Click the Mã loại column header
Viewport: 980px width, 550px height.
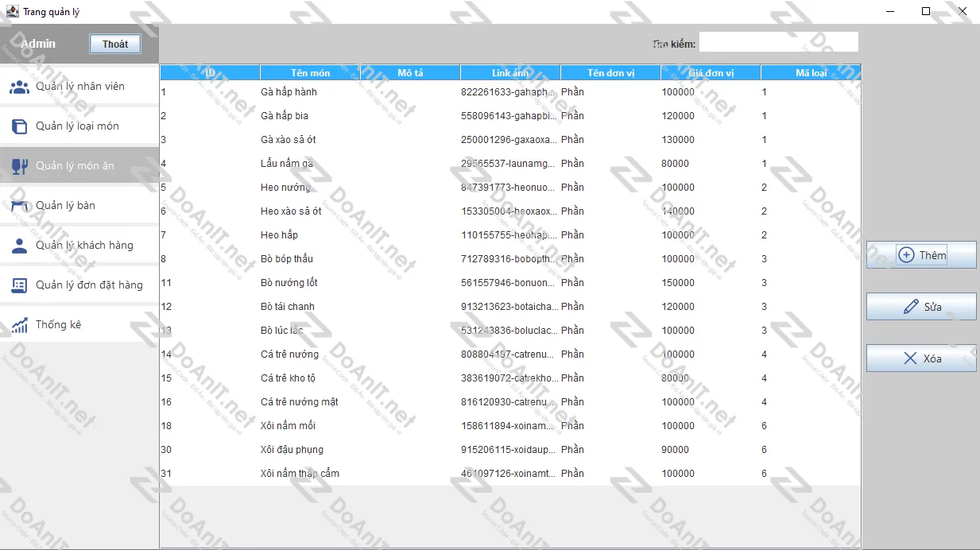pos(810,73)
